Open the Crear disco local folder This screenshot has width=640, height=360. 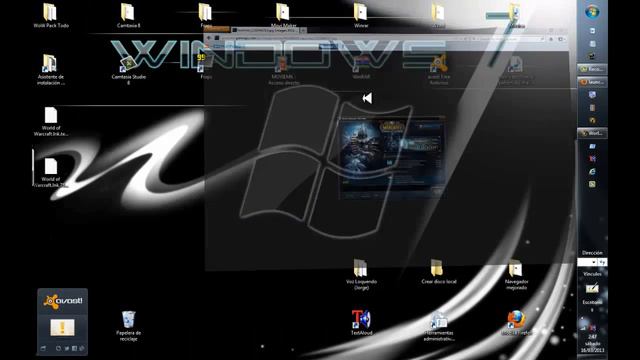point(438,271)
